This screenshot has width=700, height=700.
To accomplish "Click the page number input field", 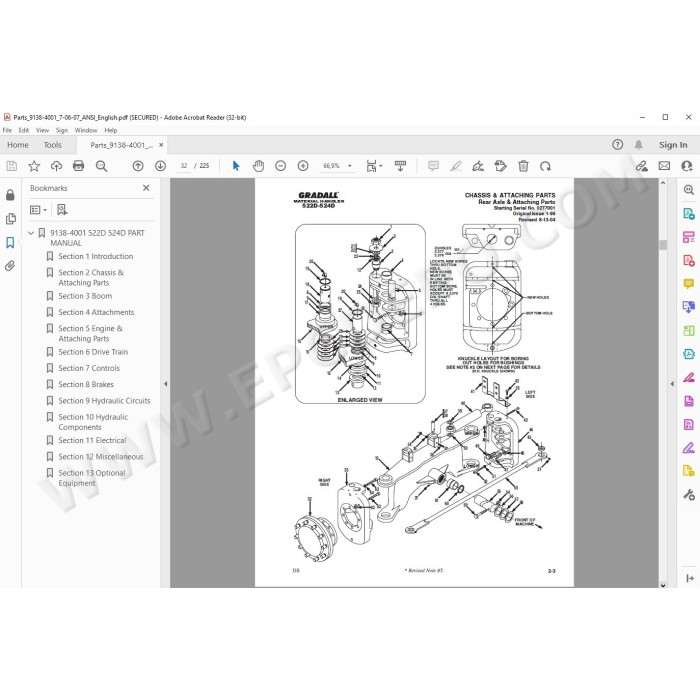I will point(183,166).
